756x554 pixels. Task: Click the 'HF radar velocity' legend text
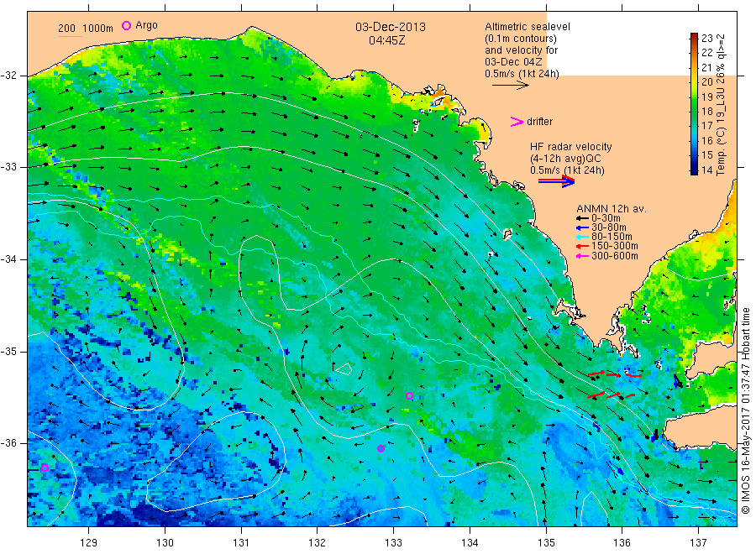click(571, 147)
